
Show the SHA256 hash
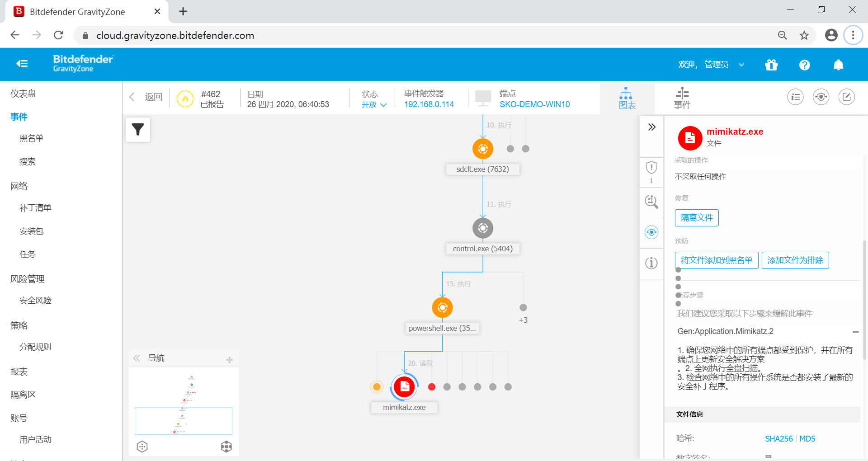[x=779, y=439]
